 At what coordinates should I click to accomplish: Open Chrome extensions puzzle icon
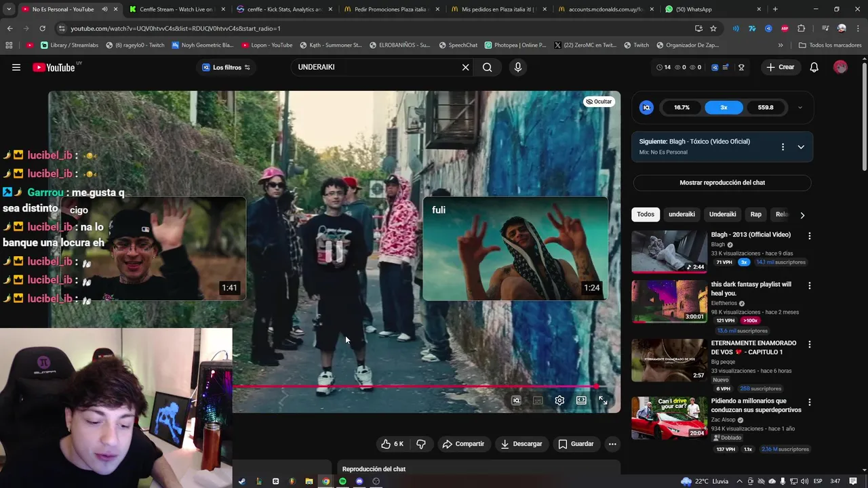tap(802, 28)
